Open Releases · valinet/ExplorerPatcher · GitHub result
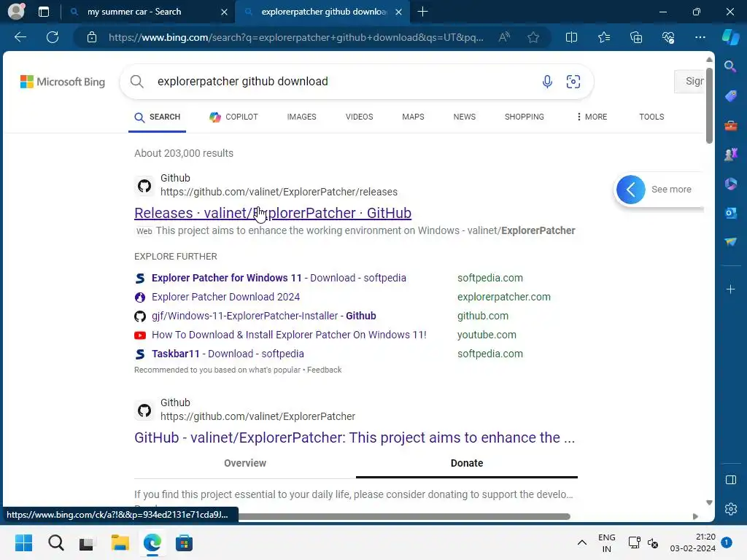The height and width of the screenshot is (560, 747). [273, 213]
